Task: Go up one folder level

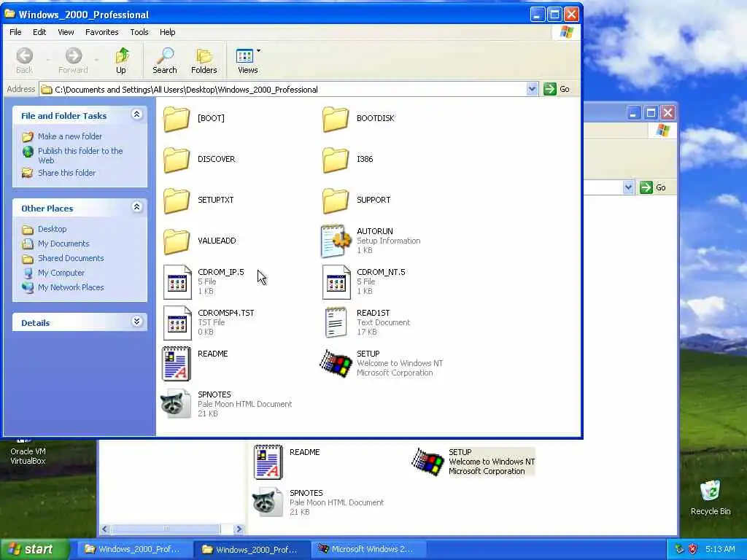Action: [x=122, y=61]
